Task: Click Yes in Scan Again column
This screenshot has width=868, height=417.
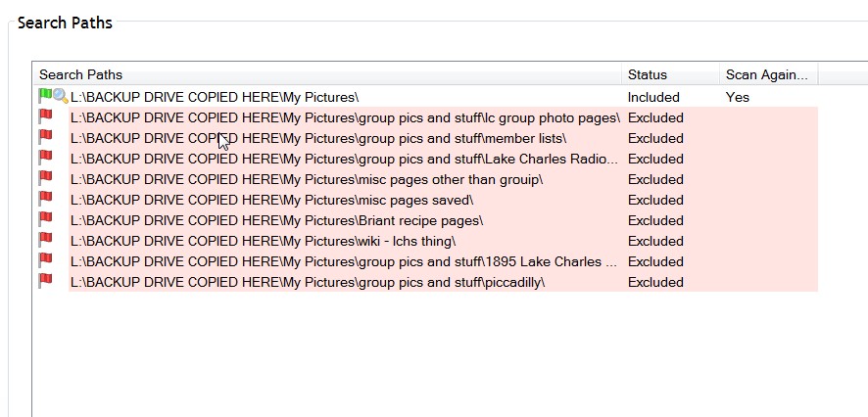Action: tap(738, 97)
